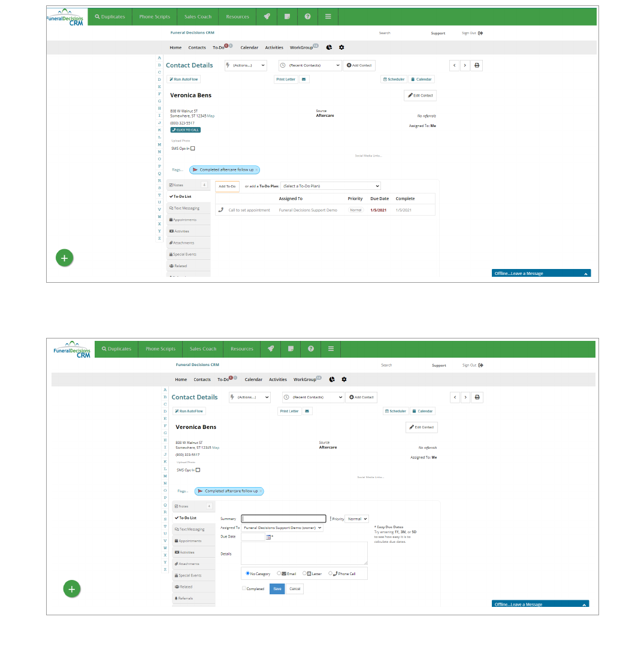This screenshot has height=665, width=644.
Task: Click the calendar picker icon beside Due Date
Action: tap(268, 537)
